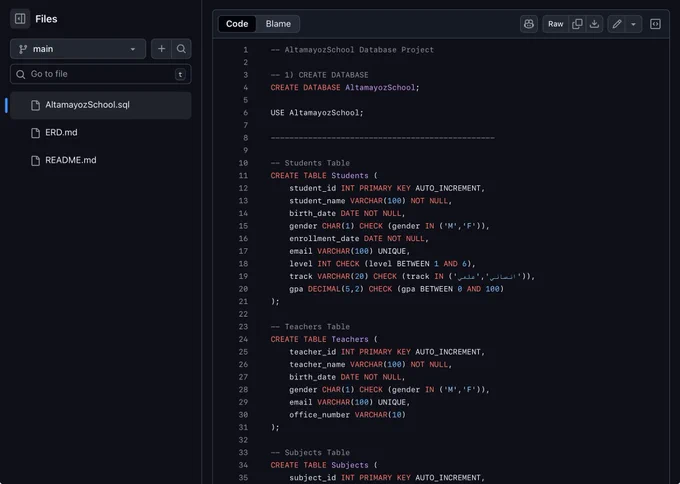
Task: Click the Subjects table name on line 34
Action: click(x=350, y=465)
